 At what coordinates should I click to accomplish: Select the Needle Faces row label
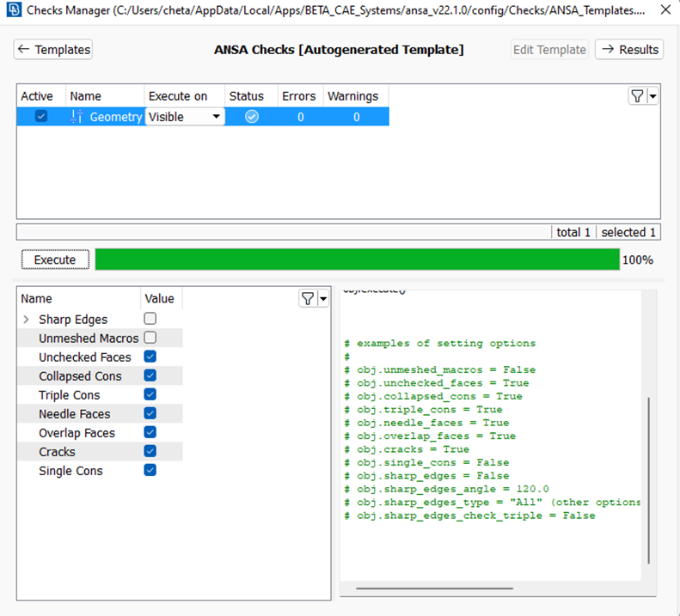[75, 414]
